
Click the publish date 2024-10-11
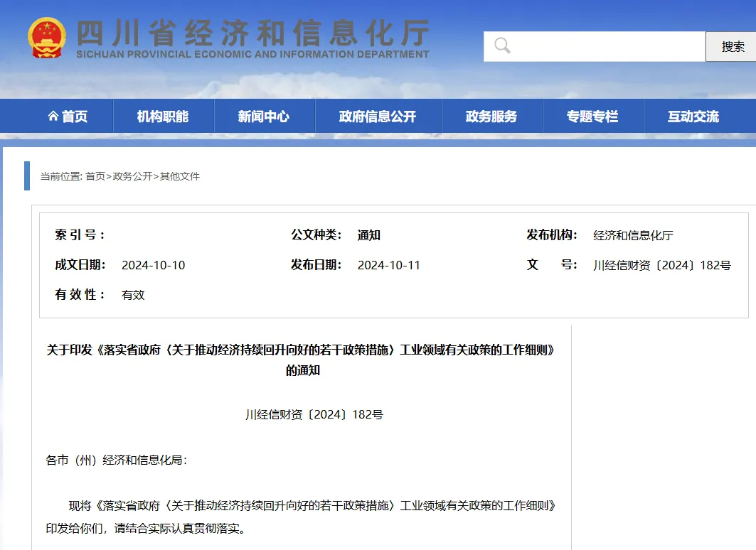[389, 265]
